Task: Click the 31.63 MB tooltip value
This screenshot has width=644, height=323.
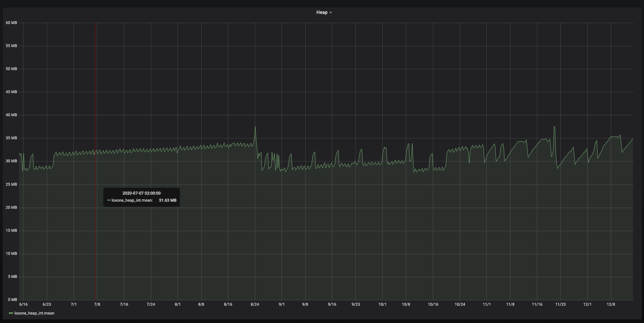Action: pyautogui.click(x=167, y=200)
